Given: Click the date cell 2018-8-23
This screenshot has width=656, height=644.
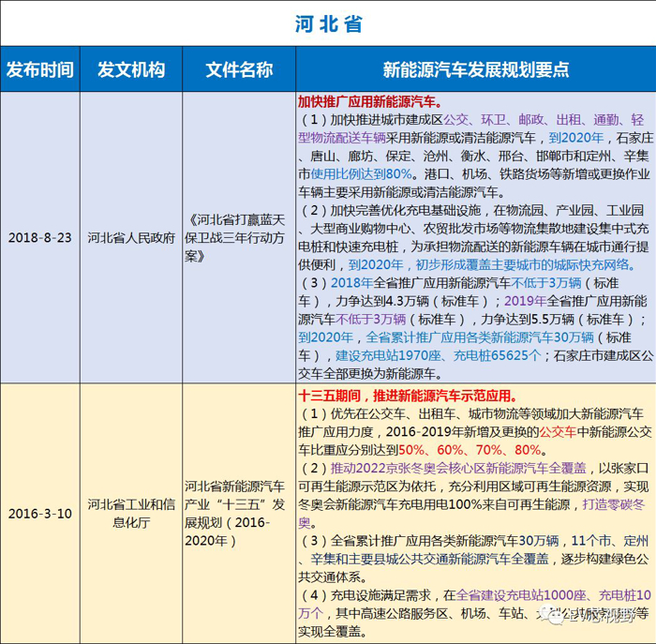Looking at the screenshot, I should [38, 238].
